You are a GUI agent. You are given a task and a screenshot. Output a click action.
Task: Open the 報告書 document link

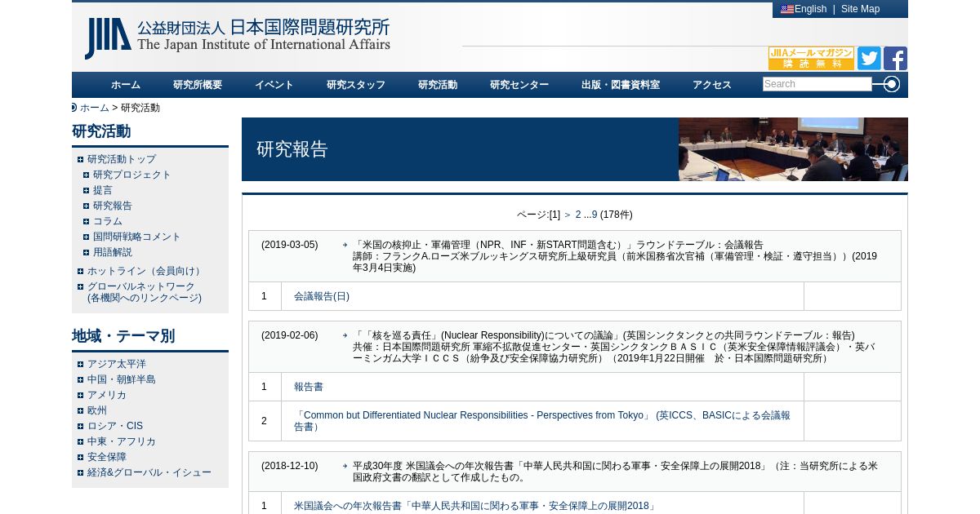[x=309, y=387]
